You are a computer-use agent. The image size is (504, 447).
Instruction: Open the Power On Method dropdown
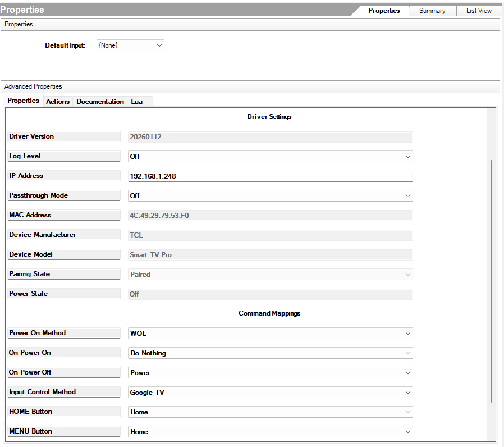click(x=270, y=333)
